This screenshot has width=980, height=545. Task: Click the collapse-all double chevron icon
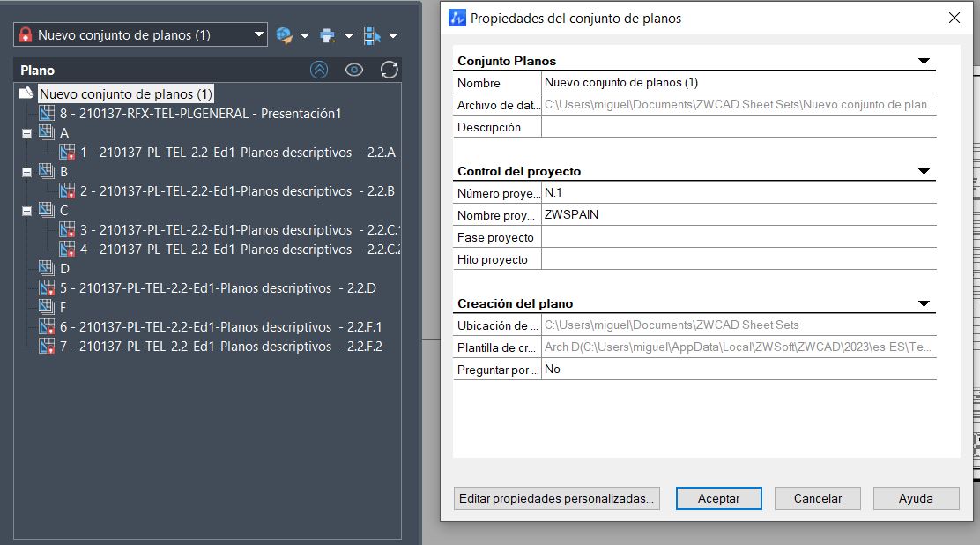click(x=319, y=71)
